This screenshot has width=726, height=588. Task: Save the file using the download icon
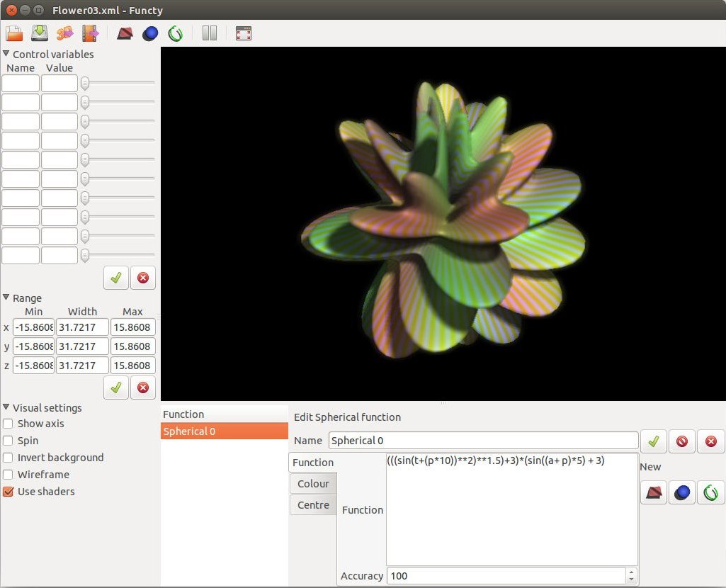pos(40,33)
